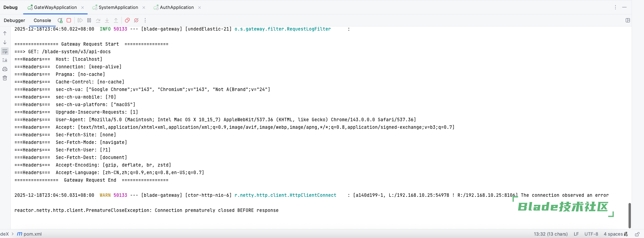Image resolution: width=644 pixels, height=238 pixels.
Task: Open the HttpClientConnect class link
Action: (285, 195)
